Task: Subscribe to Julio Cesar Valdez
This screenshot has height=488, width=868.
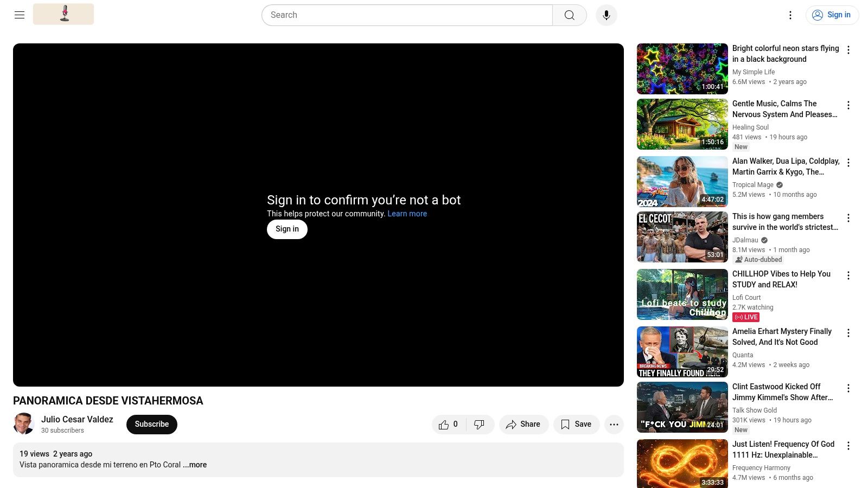Action: coord(151,425)
